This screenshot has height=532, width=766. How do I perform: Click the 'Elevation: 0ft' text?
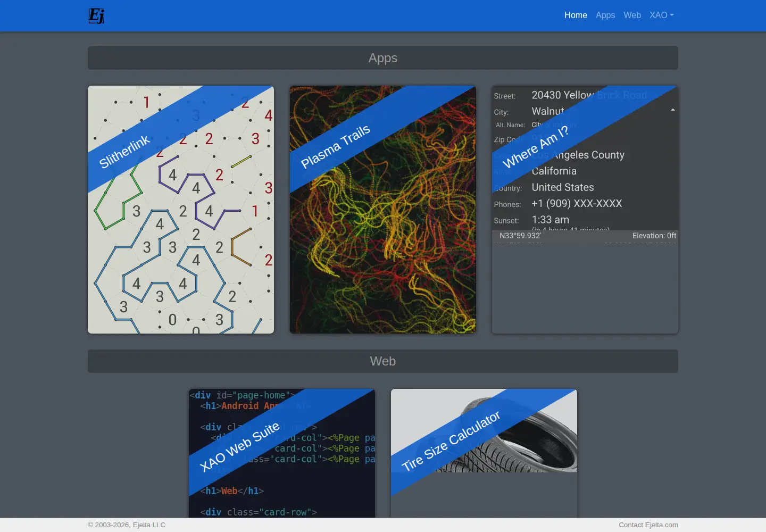tap(654, 236)
